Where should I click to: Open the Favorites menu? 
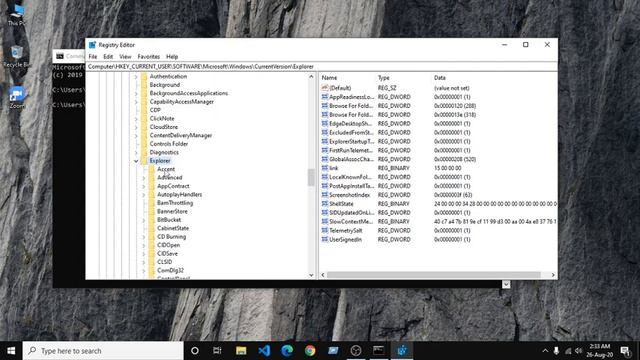149,57
